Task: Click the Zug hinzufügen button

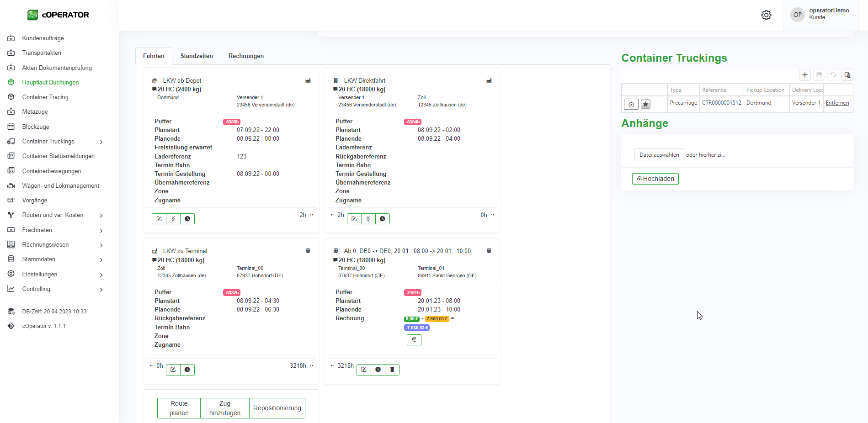Action: [224, 408]
